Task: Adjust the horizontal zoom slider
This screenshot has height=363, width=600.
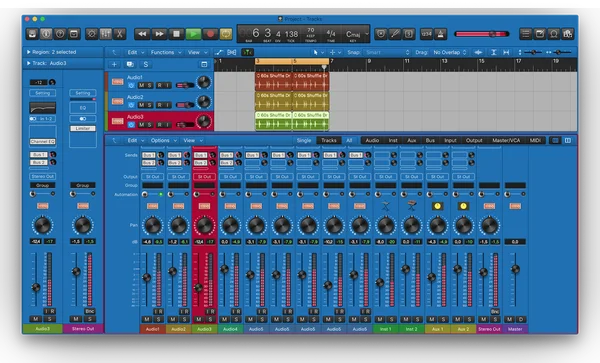Action: pos(559,52)
